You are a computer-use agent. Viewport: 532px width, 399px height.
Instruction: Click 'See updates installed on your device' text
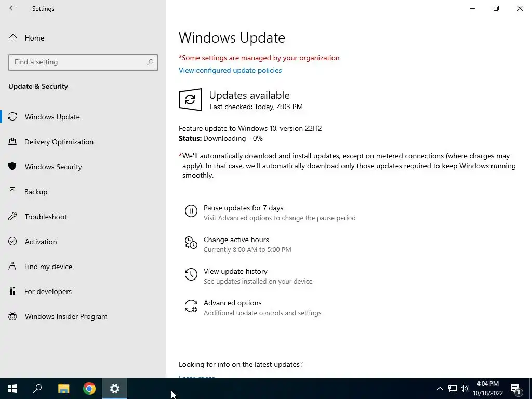tap(258, 281)
